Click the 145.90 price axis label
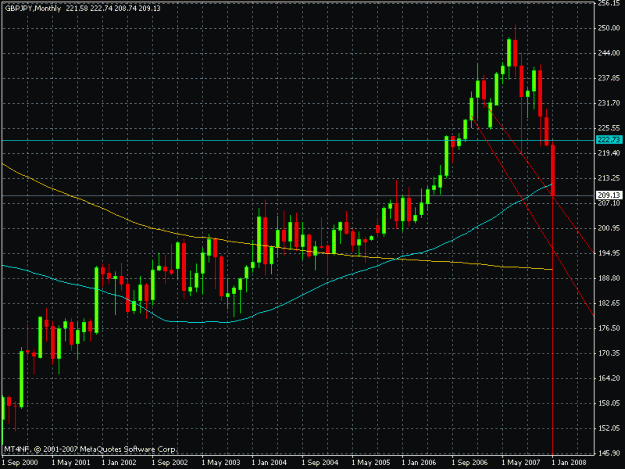Image resolution: width=625 pixels, height=469 pixels. click(609, 453)
